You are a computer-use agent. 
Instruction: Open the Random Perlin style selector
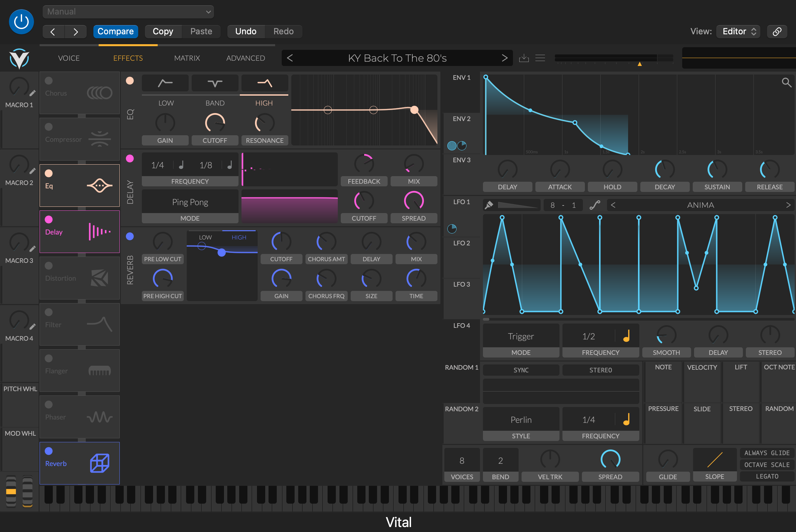coord(521,420)
